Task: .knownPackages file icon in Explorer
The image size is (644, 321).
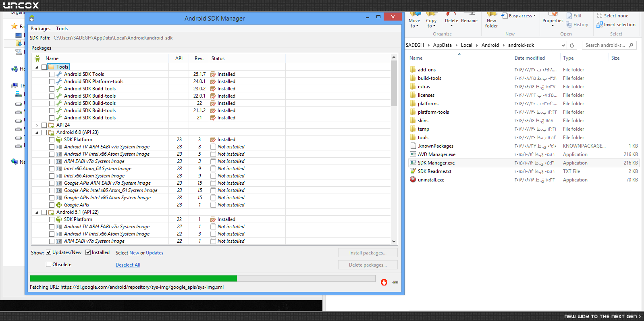Action: pos(413,146)
